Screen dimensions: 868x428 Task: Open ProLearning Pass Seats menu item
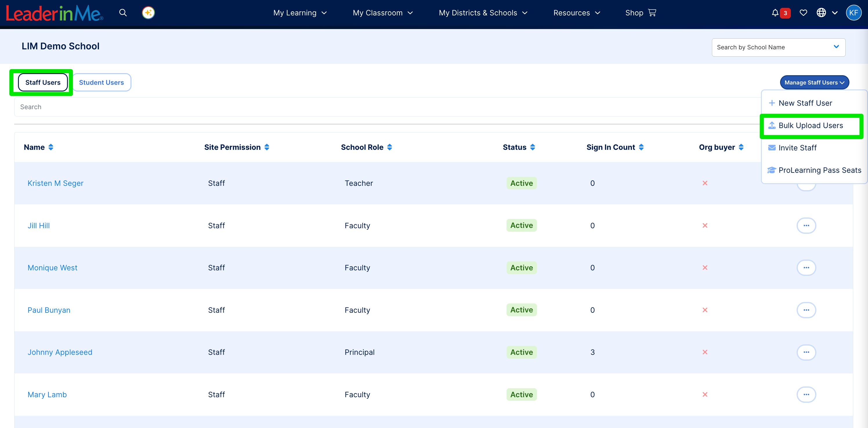pos(814,170)
